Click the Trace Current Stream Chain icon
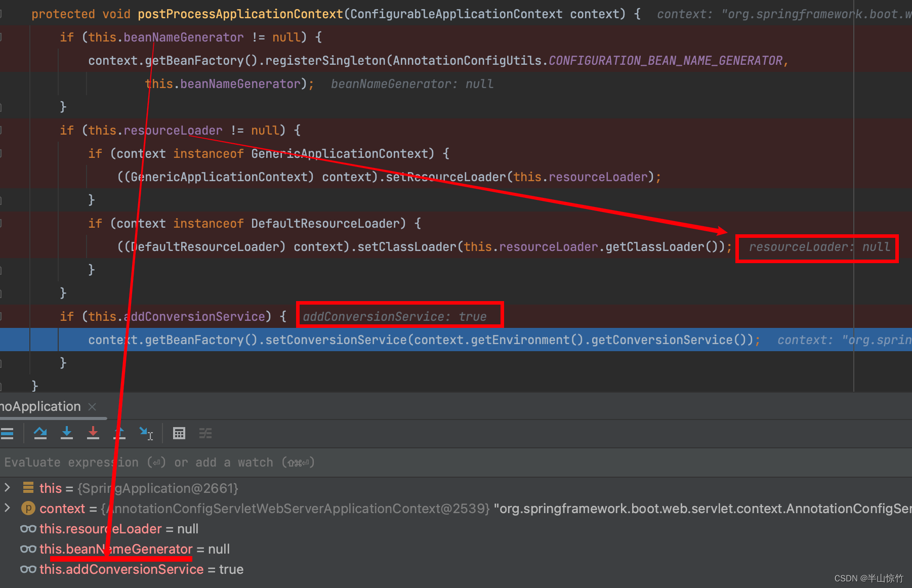 point(205,433)
